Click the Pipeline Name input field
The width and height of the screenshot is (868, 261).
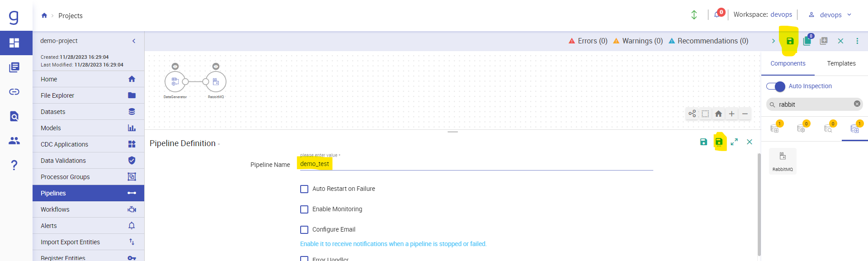click(x=475, y=164)
